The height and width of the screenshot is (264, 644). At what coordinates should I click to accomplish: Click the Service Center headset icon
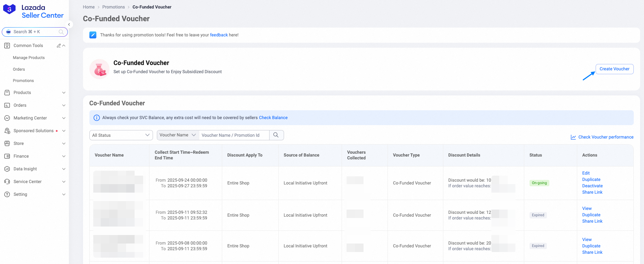pyautogui.click(x=7, y=182)
